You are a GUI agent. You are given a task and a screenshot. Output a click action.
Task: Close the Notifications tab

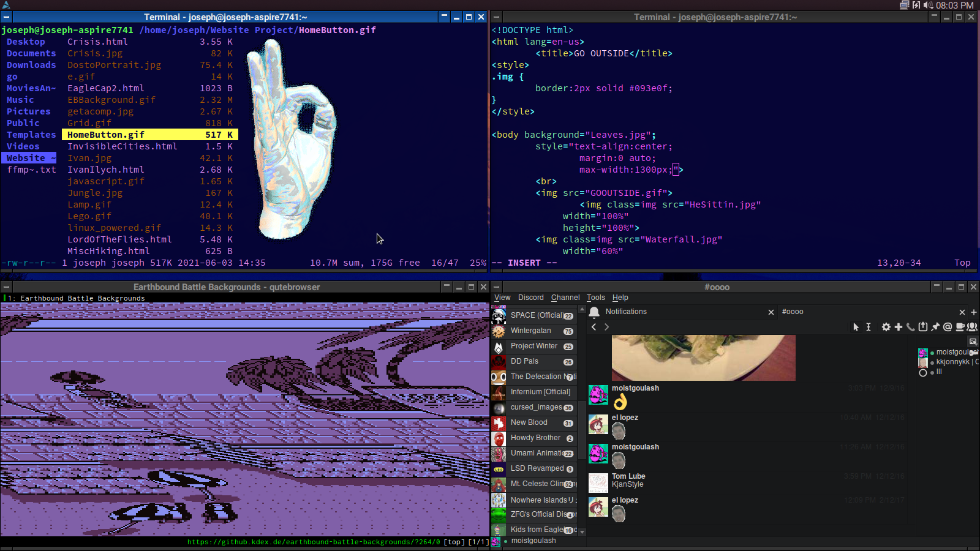(x=771, y=312)
